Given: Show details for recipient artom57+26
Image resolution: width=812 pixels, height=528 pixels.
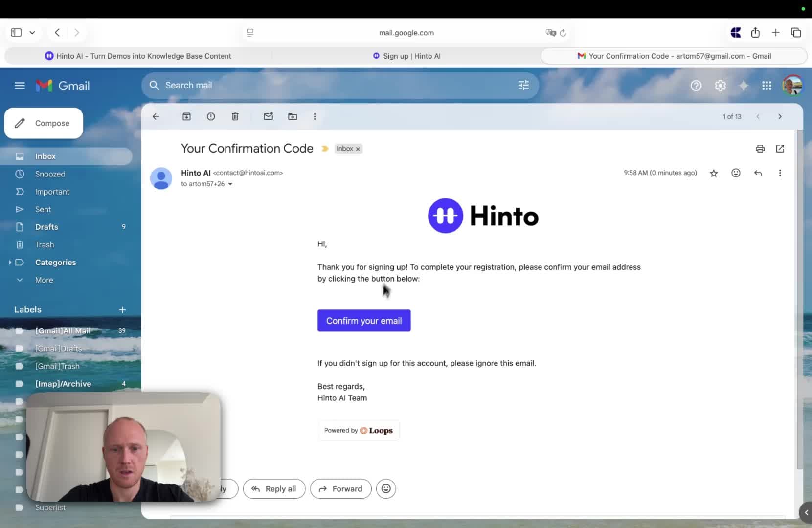Looking at the screenshot, I should (230, 184).
